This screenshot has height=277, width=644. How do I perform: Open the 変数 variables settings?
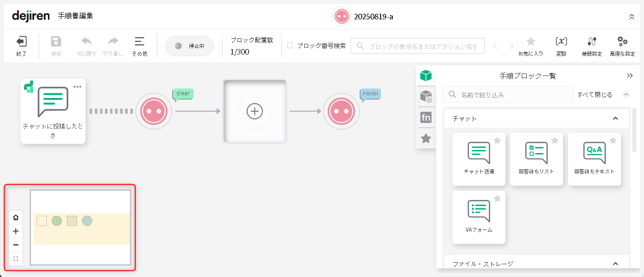561,42
